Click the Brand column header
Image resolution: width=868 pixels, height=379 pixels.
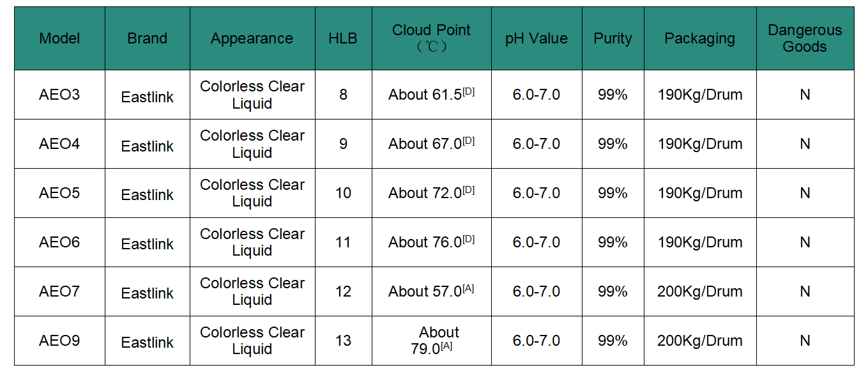pyautogui.click(x=148, y=38)
